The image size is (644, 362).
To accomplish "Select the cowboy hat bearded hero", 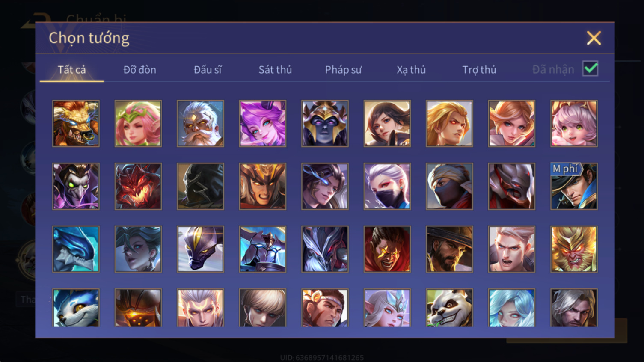I will coord(449,249).
